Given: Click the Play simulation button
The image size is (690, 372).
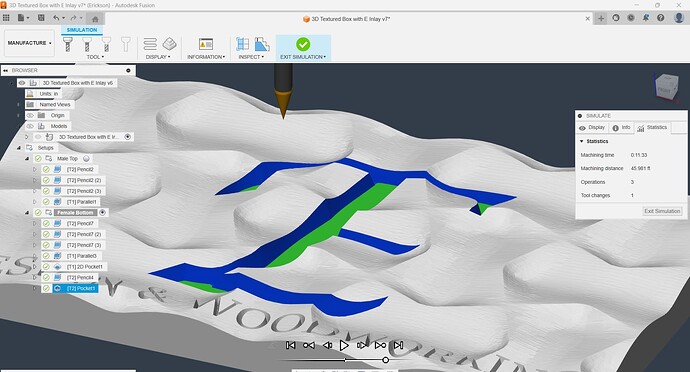Looking at the screenshot, I should (344, 346).
